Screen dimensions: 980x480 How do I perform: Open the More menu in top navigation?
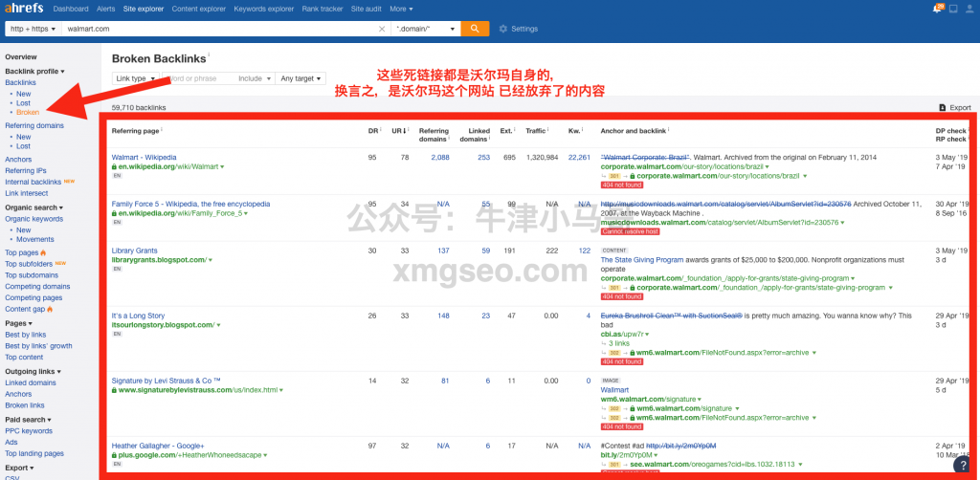tap(401, 9)
